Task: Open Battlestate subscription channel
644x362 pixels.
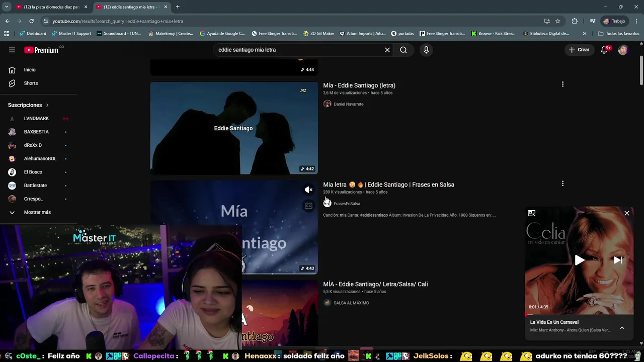Action: pyautogui.click(x=35, y=186)
